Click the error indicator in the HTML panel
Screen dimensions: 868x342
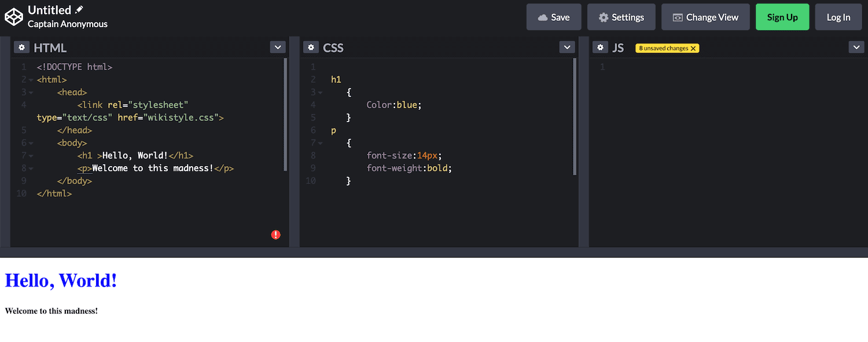(x=276, y=234)
